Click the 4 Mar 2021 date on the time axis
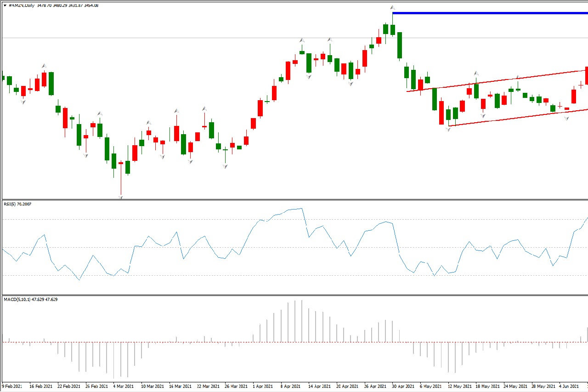 click(x=124, y=386)
